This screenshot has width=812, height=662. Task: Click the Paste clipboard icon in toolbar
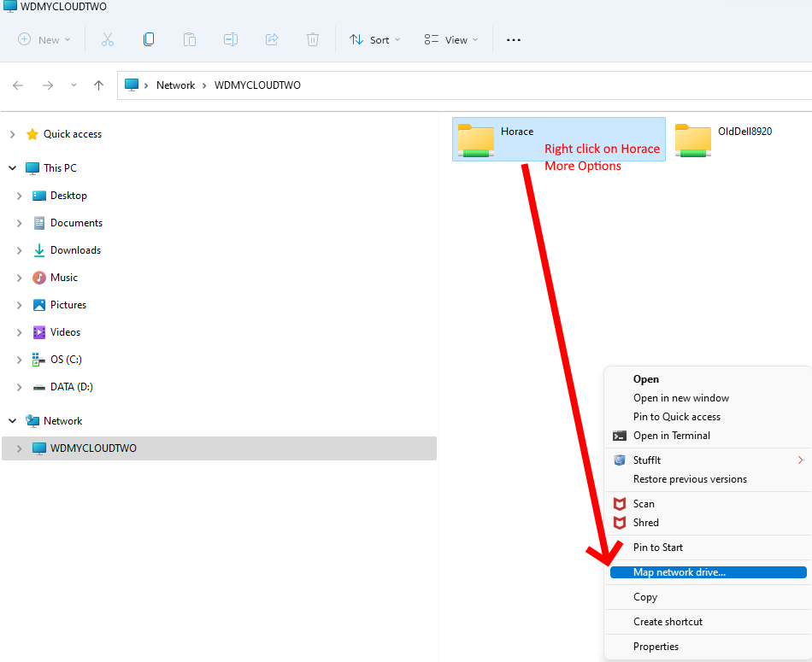[x=190, y=40]
